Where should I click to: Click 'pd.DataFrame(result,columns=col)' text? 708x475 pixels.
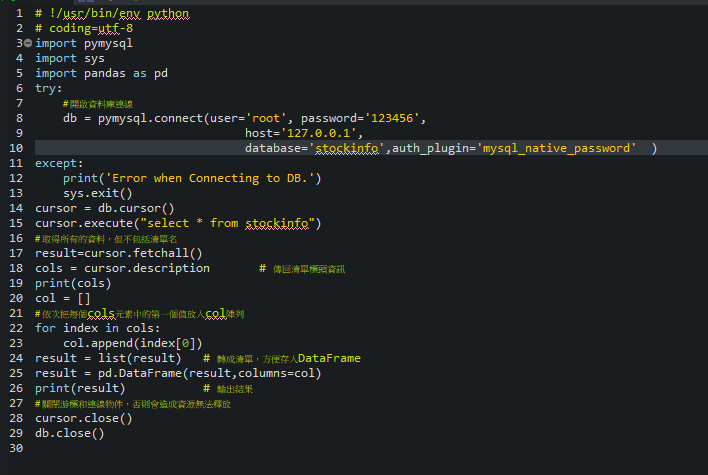tap(210, 373)
